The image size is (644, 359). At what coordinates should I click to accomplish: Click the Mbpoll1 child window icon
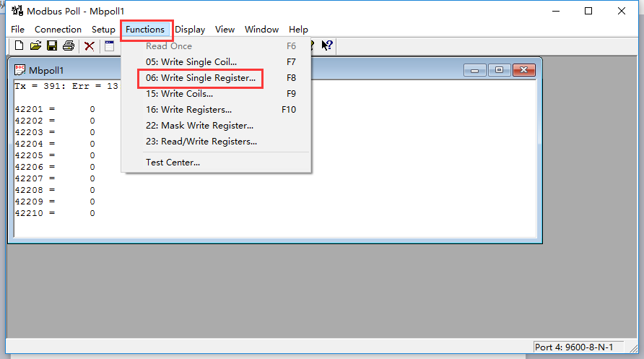[x=19, y=70]
